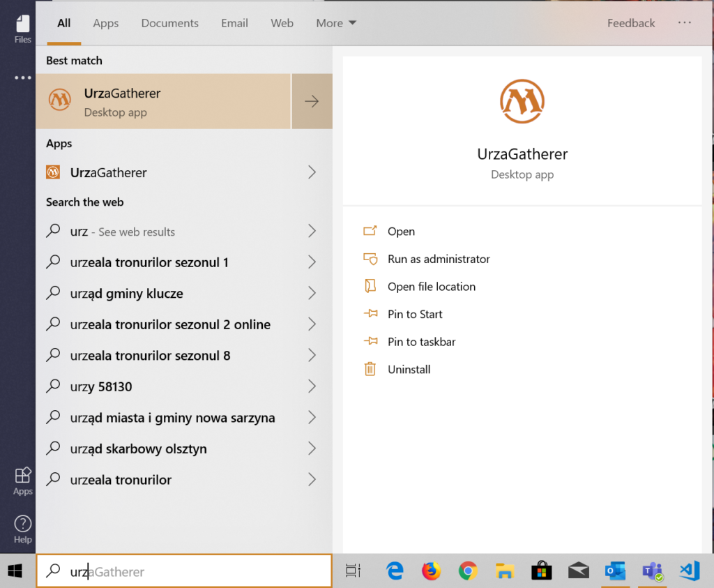
Task: Expand 'urzeala tronurilor sezonul 8' chevron
Action: click(x=312, y=355)
